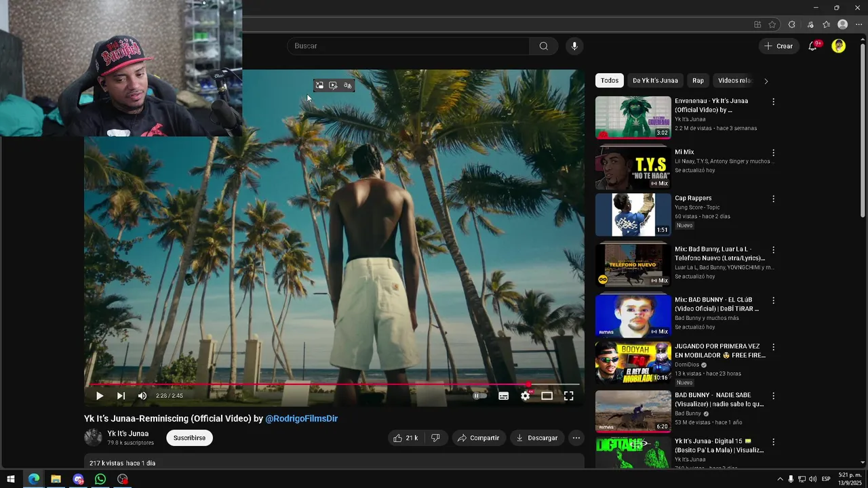Click the middle overlay play icon atop video
The height and width of the screenshot is (488, 868).
click(333, 85)
